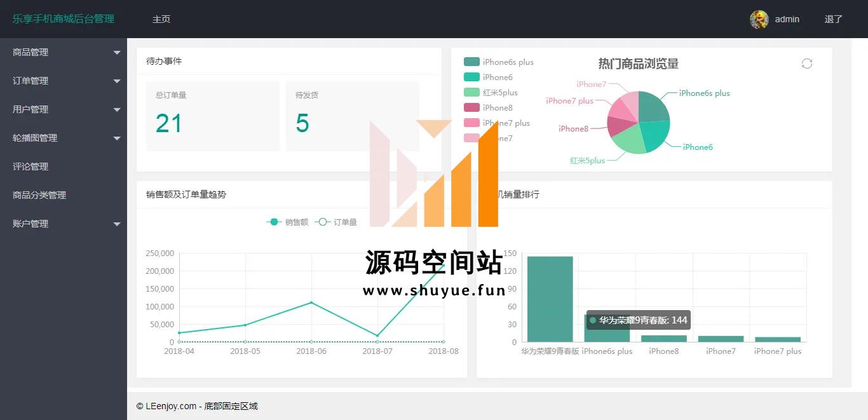Screen dimensions: 868x420
Task: Click the 乐享手机商城后台管理 site title
Action: pos(64,19)
